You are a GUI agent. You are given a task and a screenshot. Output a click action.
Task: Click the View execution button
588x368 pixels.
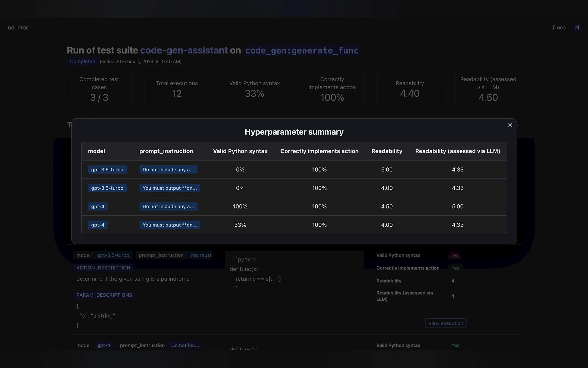[445, 323]
